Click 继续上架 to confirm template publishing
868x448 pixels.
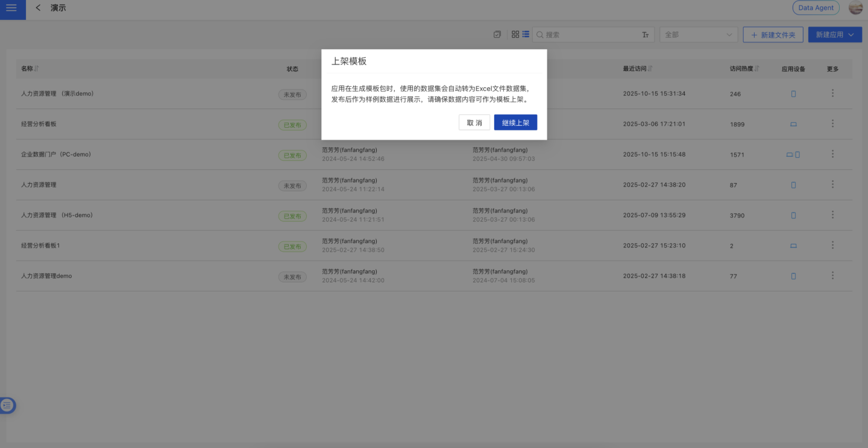click(x=515, y=123)
